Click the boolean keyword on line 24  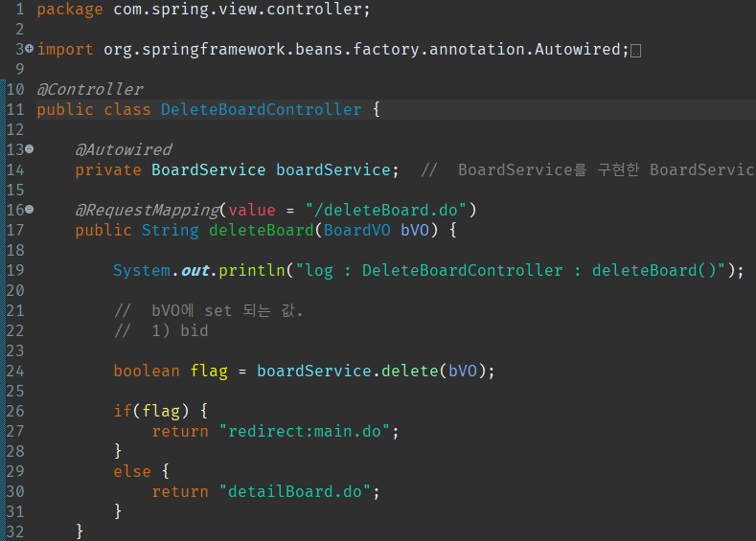pyautogui.click(x=147, y=371)
